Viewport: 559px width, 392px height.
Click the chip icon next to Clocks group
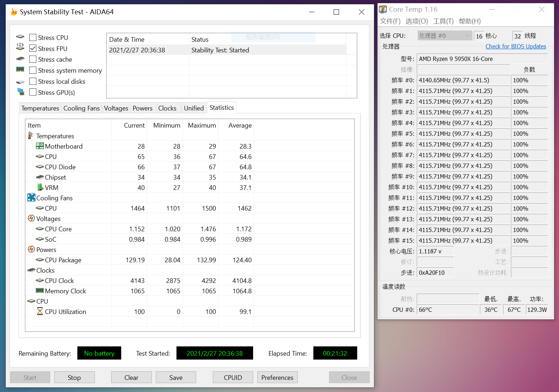[31, 270]
